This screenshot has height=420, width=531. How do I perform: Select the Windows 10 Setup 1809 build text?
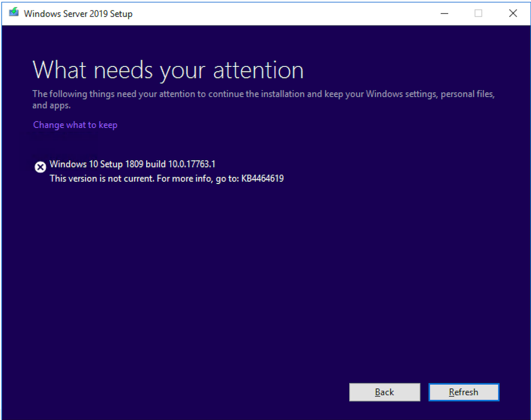pyautogui.click(x=132, y=164)
